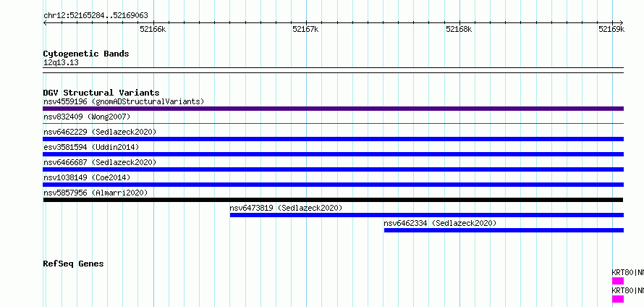The image size is (644, 307).
Task: Open variant nsv6462229 (Sedlazeck2020) label
Action: coord(100,132)
